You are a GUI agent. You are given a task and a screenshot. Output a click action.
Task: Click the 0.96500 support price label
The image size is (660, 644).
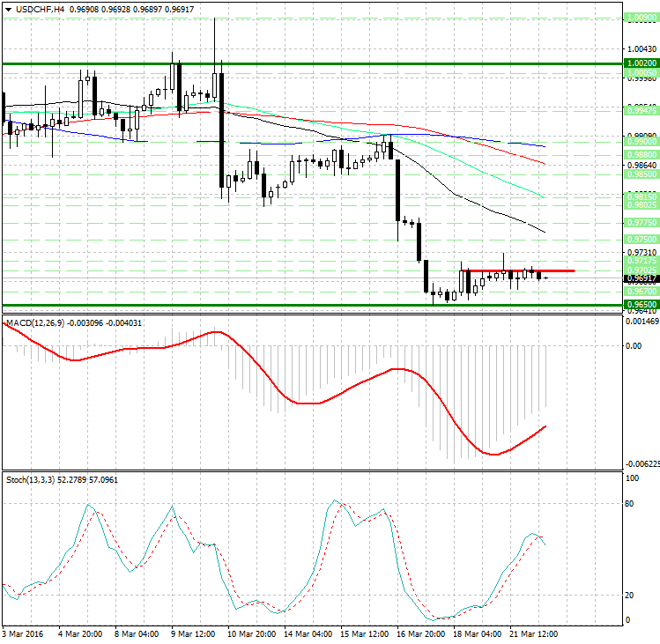[x=641, y=304]
